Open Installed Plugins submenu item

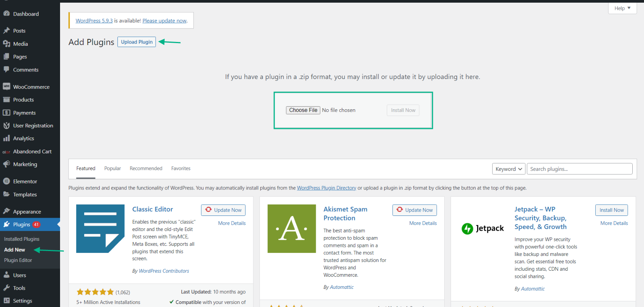coord(22,239)
